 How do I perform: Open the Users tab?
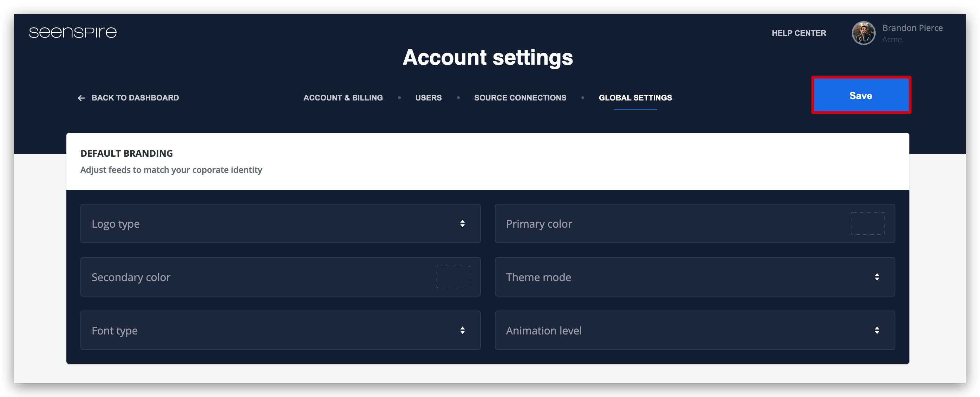click(x=429, y=98)
